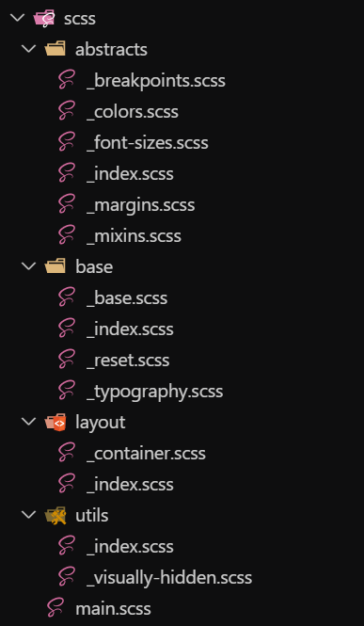This screenshot has height=626, width=364.
Task: Open the _reset.scss file
Action: coord(128,361)
